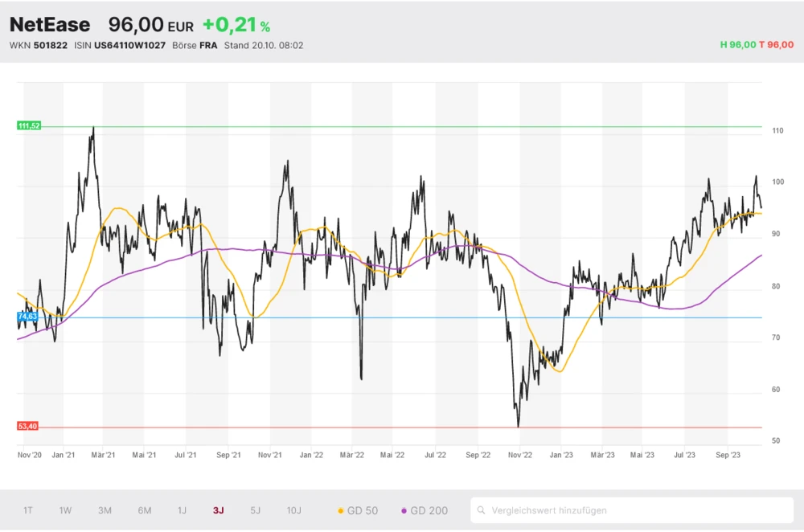The image size is (804, 532).
Task: Click the H 96,00 daily high value
Action: 737,45
